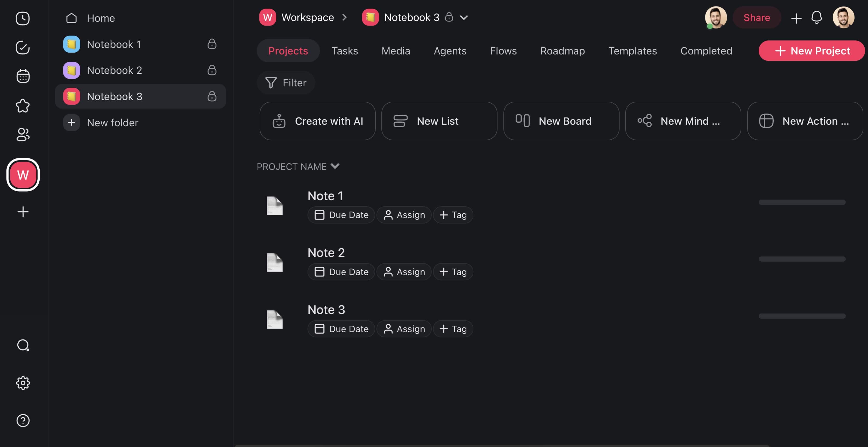Open the Filter options
This screenshot has width=868, height=447.
click(x=286, y=83)
